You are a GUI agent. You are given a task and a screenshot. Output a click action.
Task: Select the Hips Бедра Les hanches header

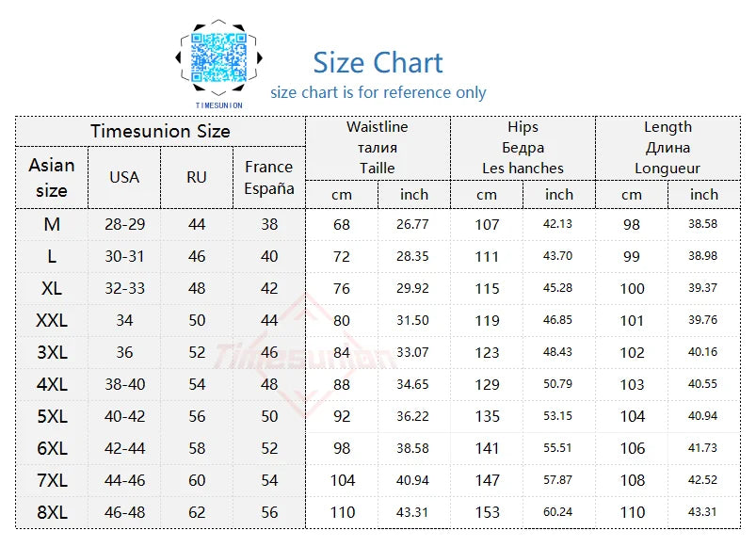tap(523, 147)
